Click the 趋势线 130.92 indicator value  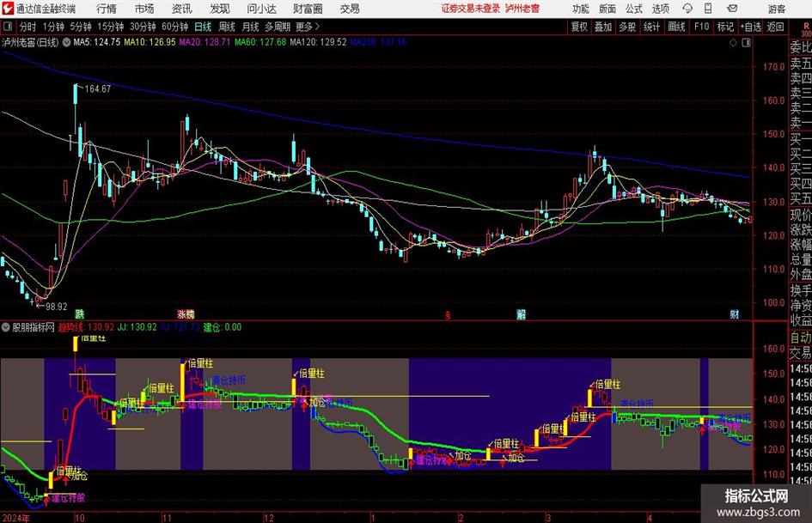click(x=86, y=327)
